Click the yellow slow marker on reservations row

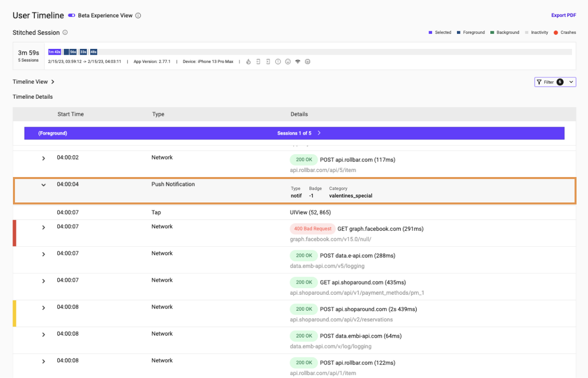point(14,314)
